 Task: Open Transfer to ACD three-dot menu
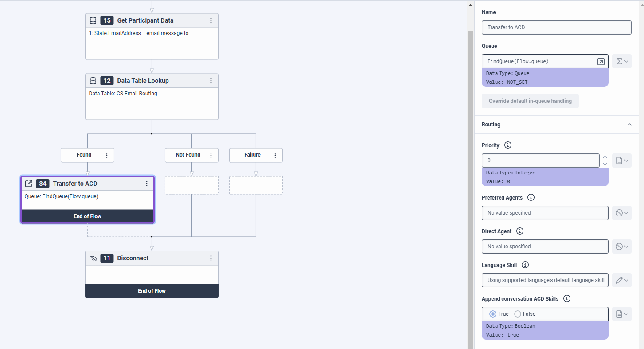point(147,184)
